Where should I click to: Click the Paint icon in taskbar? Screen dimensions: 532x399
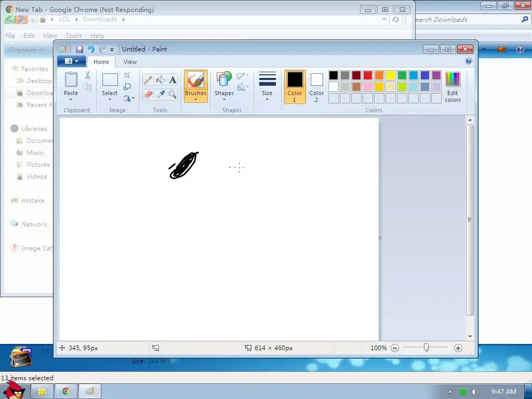pos(90,392)
